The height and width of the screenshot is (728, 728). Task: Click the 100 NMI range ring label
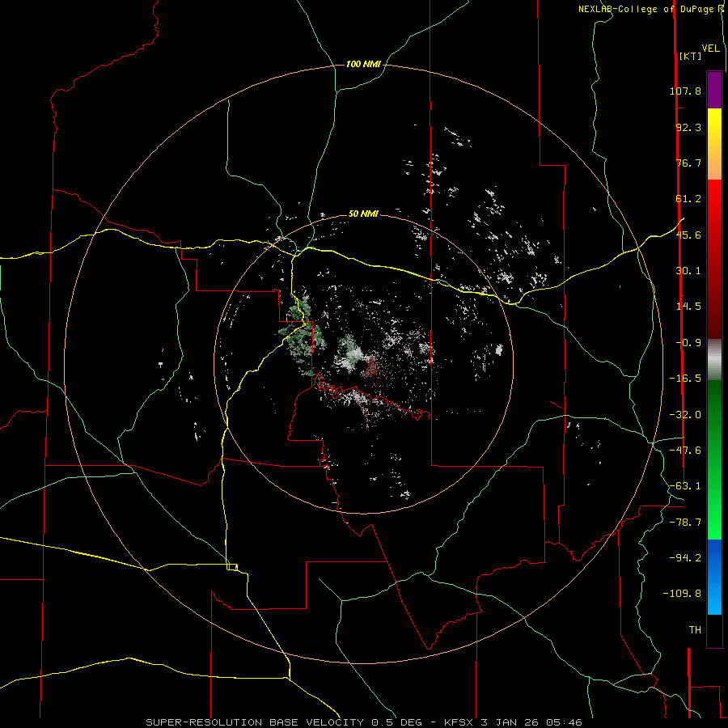pyautogui.click(x=363, y=64)
